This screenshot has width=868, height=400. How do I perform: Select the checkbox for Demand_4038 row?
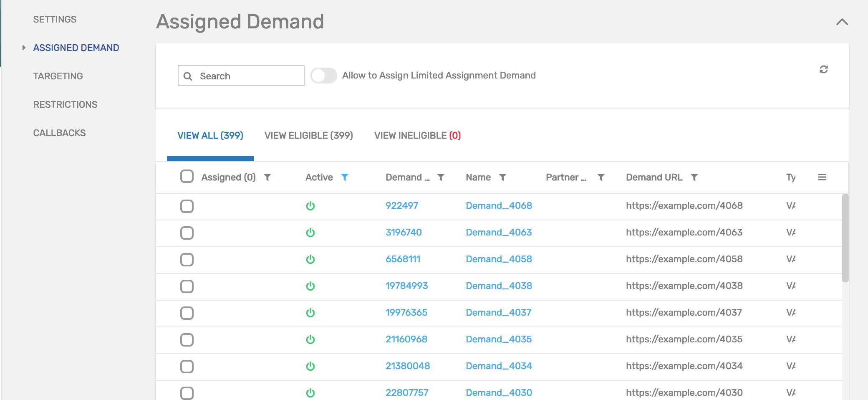pos(187,286)
